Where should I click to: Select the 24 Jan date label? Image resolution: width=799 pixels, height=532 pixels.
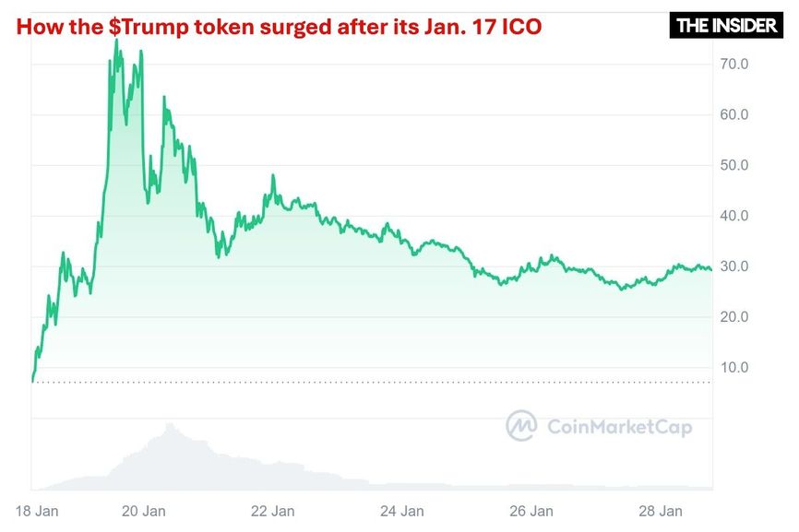click(402, 511)
